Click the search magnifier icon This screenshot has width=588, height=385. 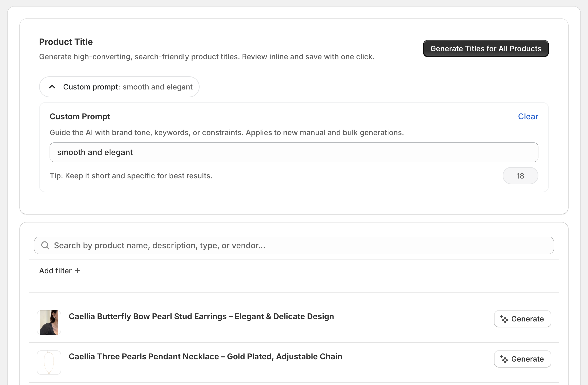tap(45, 245)
